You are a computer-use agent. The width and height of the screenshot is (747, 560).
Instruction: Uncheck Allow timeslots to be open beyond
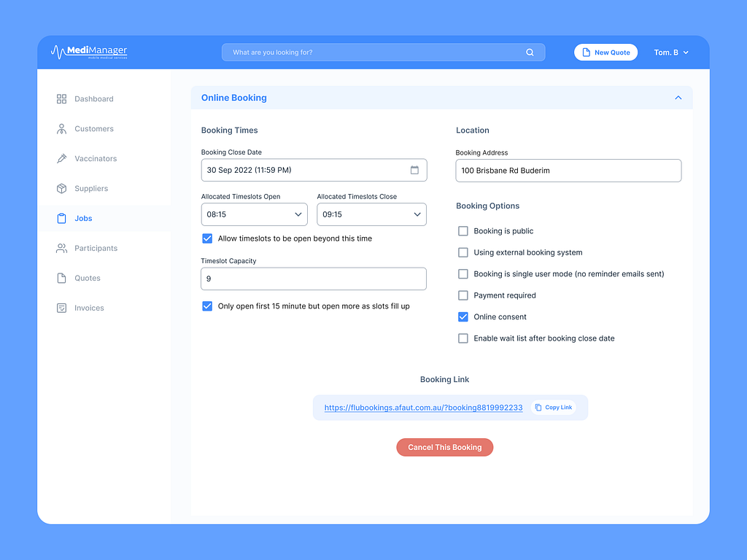point(207,238)
